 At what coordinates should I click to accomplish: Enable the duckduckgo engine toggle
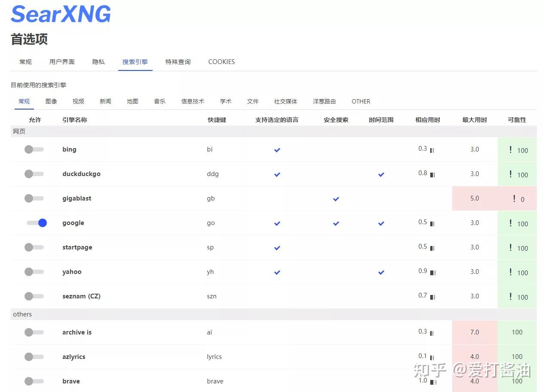[x=34, y=174]
